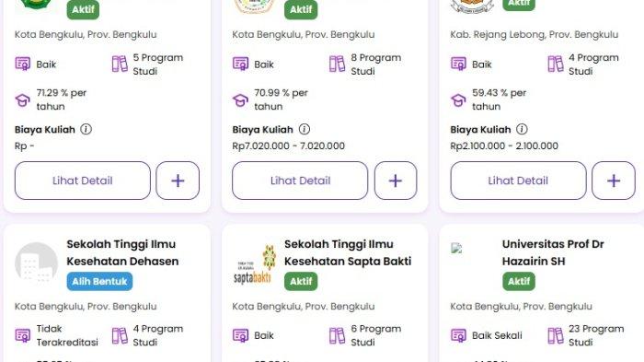Viewport: 644px width, 362px height.
Task: Open Sekolah Tinggi Ilmu Kesehatan Dehasen title
Action: [x=122, y=252]
